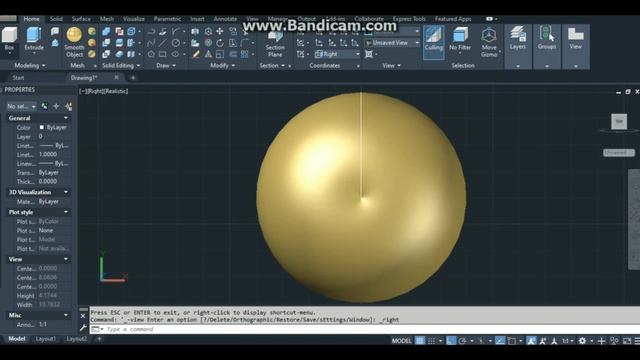Toggle the MODEL space button

coord(402,340)
